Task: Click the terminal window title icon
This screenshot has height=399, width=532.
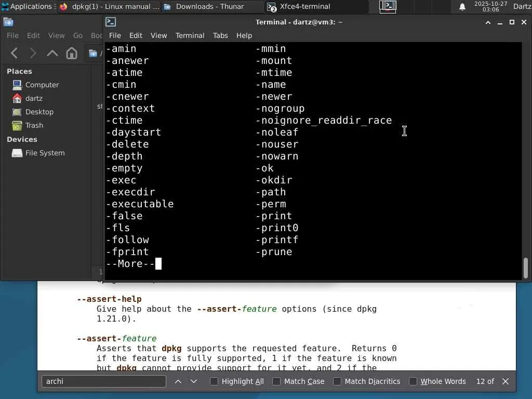Action: 111,22
